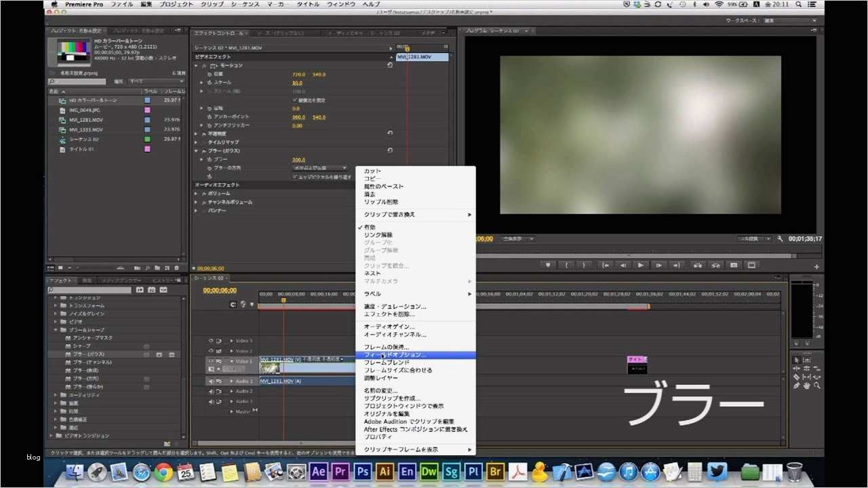Open Adobe Acrobat from the Dock

tap(518, 471)
